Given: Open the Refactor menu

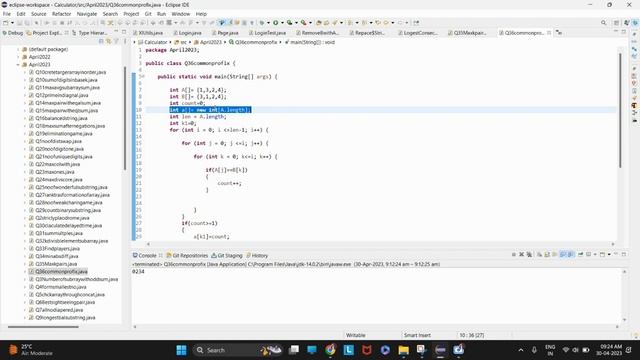Looking at the screenshot, I should tap(61, 14).
